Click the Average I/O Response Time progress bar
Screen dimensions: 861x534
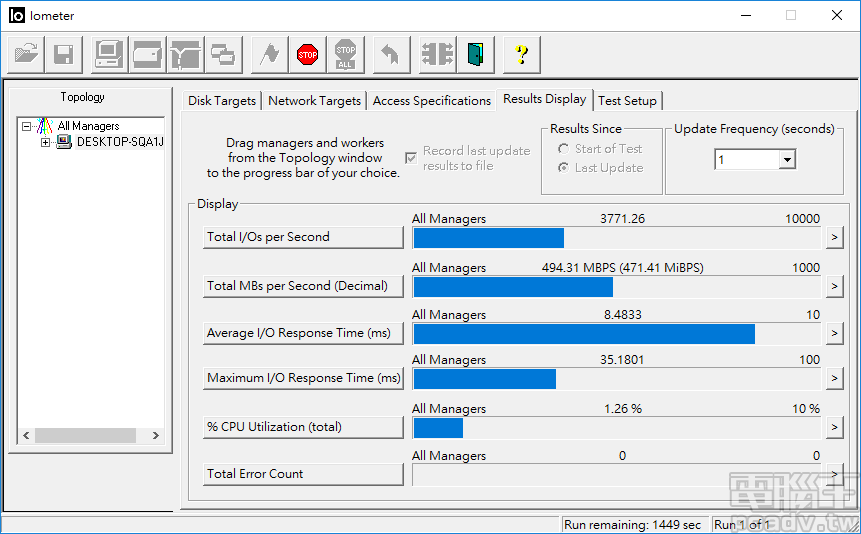pyautogui.click(x=617, y=334)
